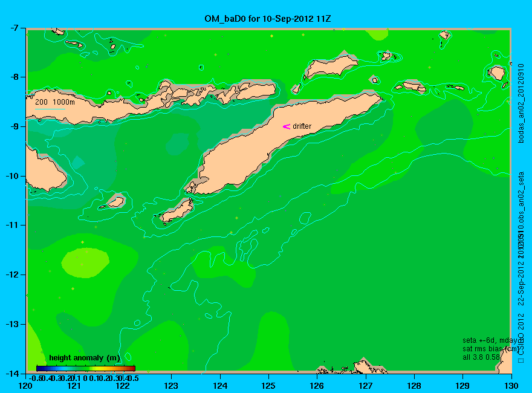Viewport: 532px width, 393px height.
Task: Click latitude axis label '-14'
Action: (11, 373)
